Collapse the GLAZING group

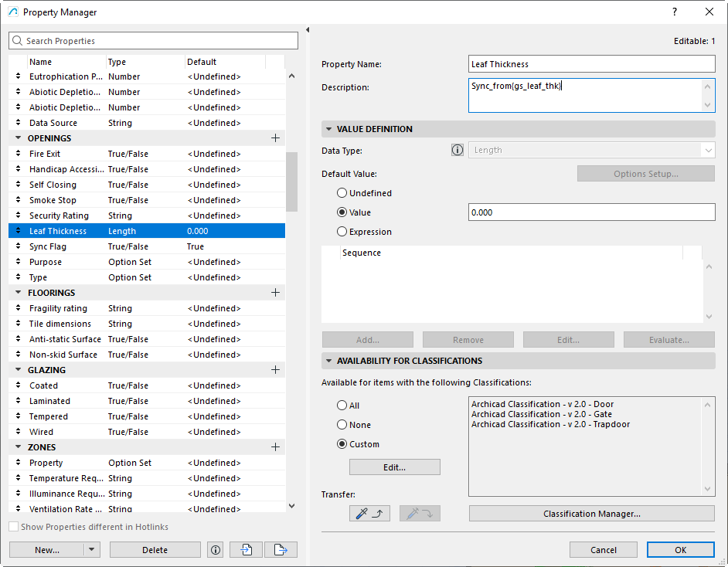(x=18, y=369)
